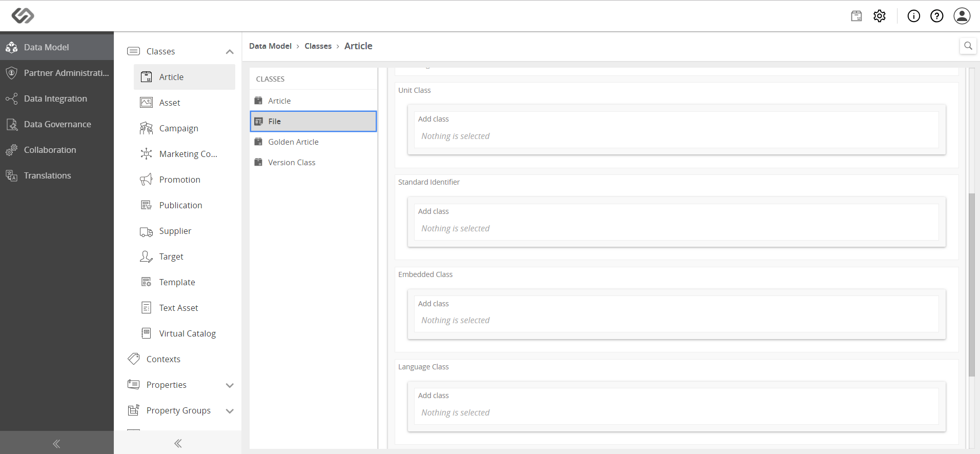
Task: Open the calendar/task icon in header
Action: 856,16
